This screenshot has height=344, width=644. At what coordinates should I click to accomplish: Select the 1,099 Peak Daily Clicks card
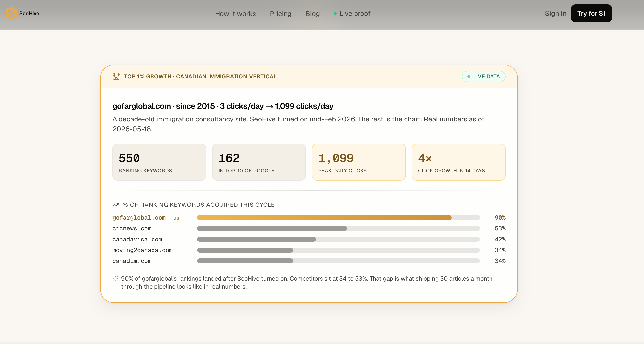click(x=358, y=162)
